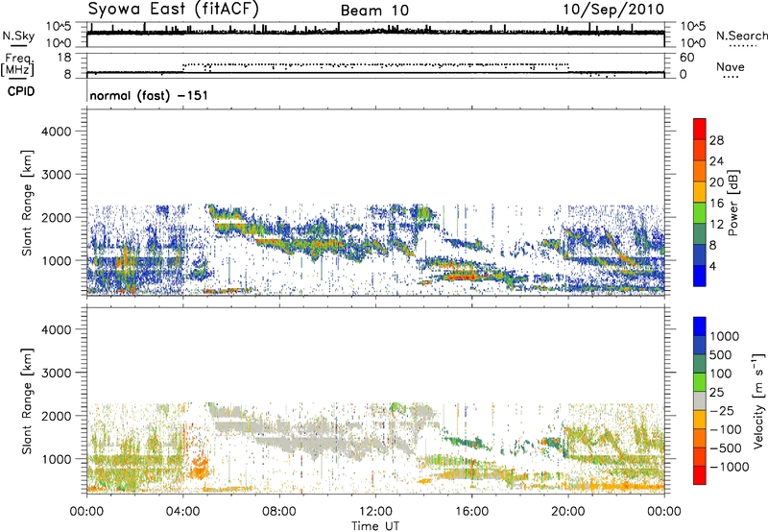768x532 pixels.
Task: Click the '-1000' Velocity colorbar label
Action: point(730,467)
